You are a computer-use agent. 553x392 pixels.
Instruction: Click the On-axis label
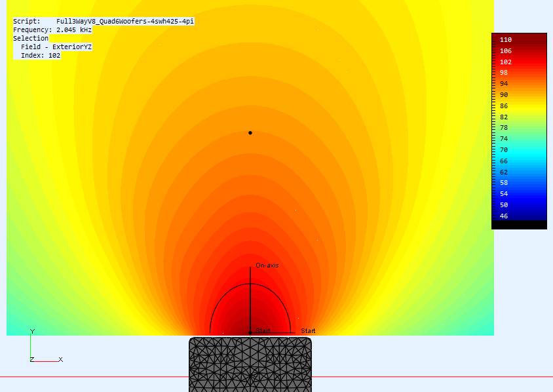(x=267, y=265)
